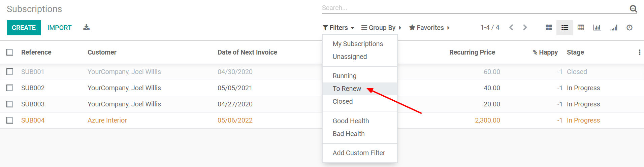Open the Favorites dropdown
Screen dimensions: 644x167
(429, 28)
